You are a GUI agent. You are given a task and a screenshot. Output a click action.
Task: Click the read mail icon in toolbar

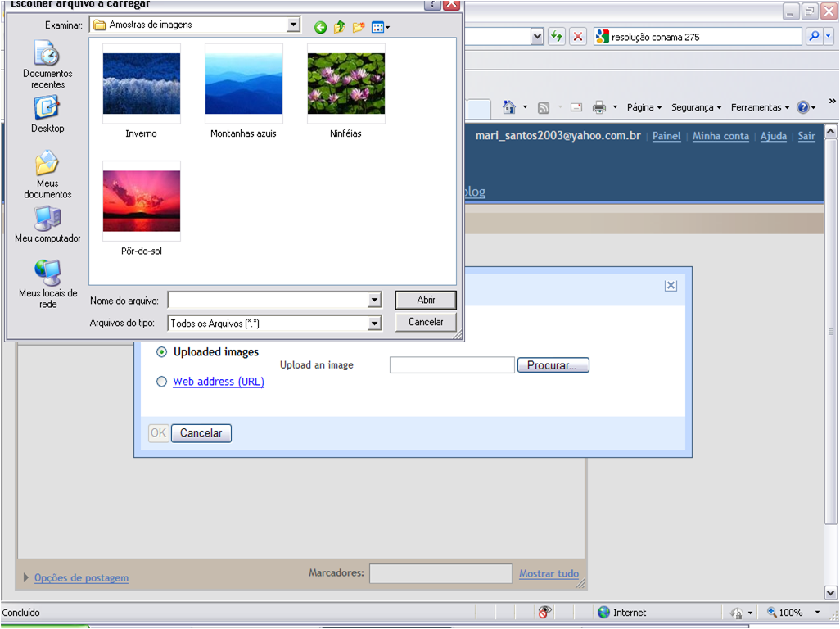pyautogui.click(x=576, y=107)
